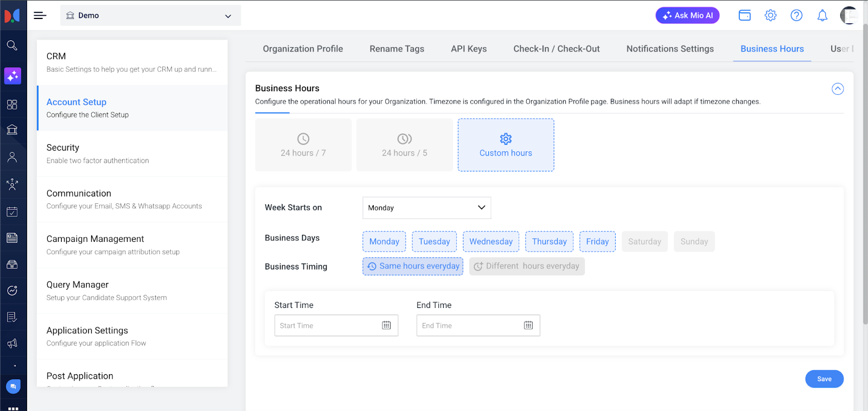868x411 pixels.
Task: Enable Saturday as a business day
Action: [644, 242]
